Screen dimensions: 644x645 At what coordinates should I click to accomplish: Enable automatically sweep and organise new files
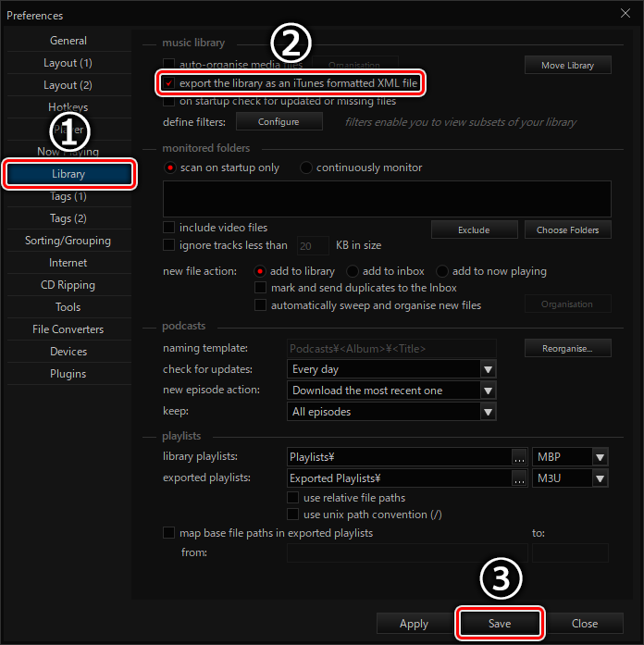(260, 305)
